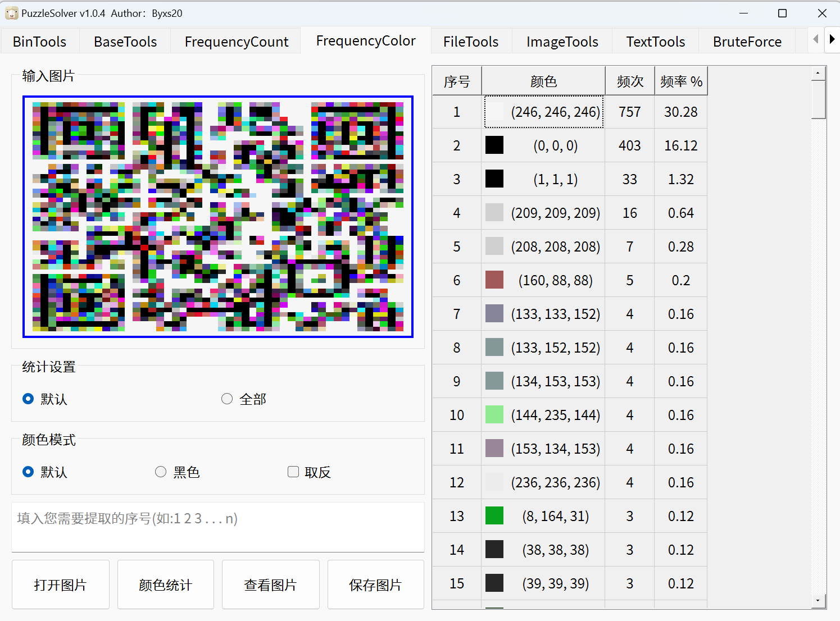Image resolution: width=840 pixels, height=621 pixels.
Task: Click the black swatch for (1, 1, 1)
Action: [x=494, y=179]
